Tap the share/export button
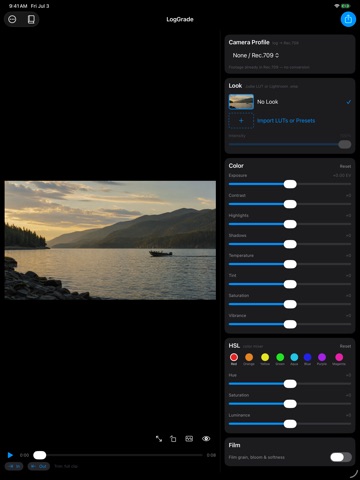 tap(348, 19)
